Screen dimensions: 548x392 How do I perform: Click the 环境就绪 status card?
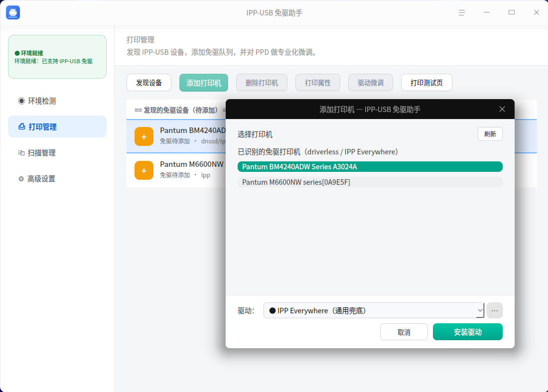[57, 57]
